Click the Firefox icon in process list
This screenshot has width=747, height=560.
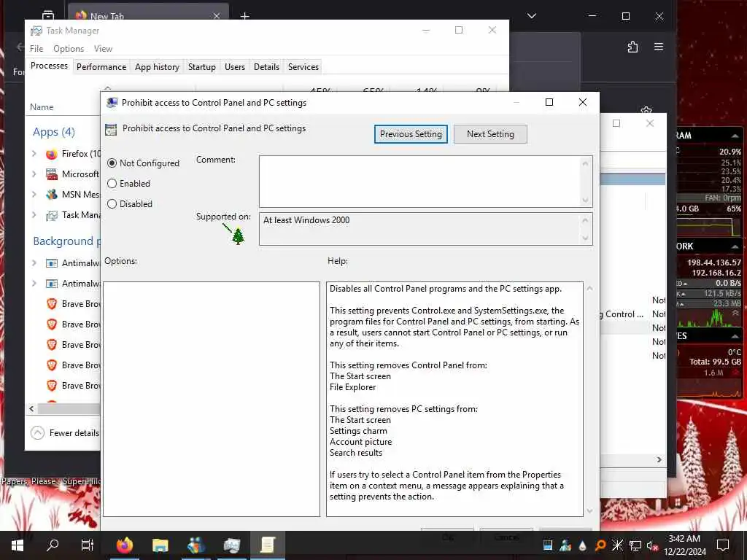point(52,154)
